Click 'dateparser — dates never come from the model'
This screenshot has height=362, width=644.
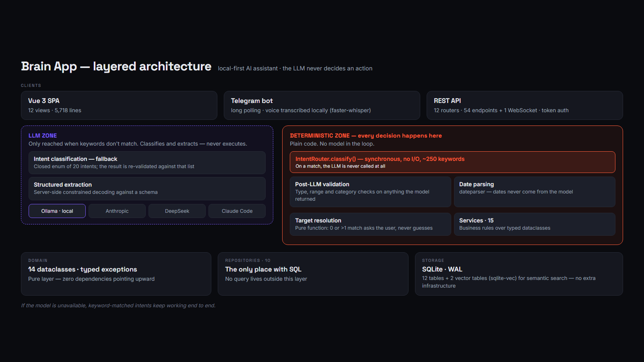click(x=516, y=192)
